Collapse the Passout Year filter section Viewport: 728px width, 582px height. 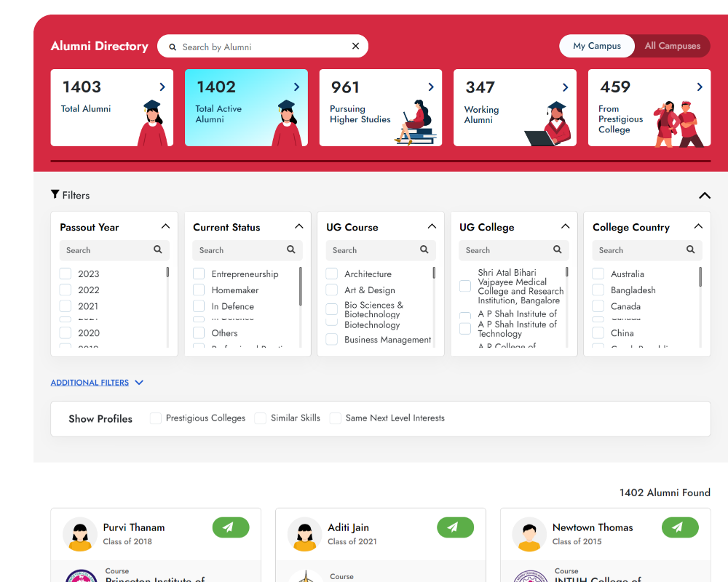(x=166, y=226)
